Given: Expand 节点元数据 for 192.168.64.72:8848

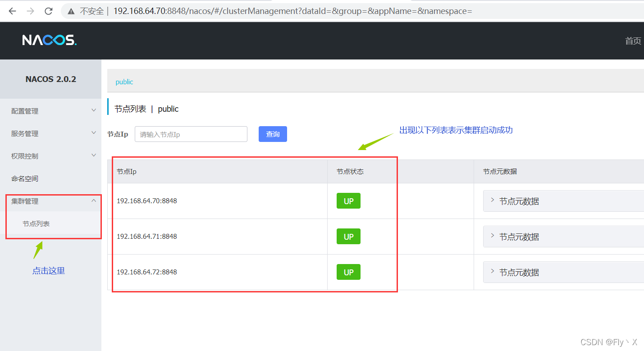Looking at the screenshot, I should click(563, 272).
